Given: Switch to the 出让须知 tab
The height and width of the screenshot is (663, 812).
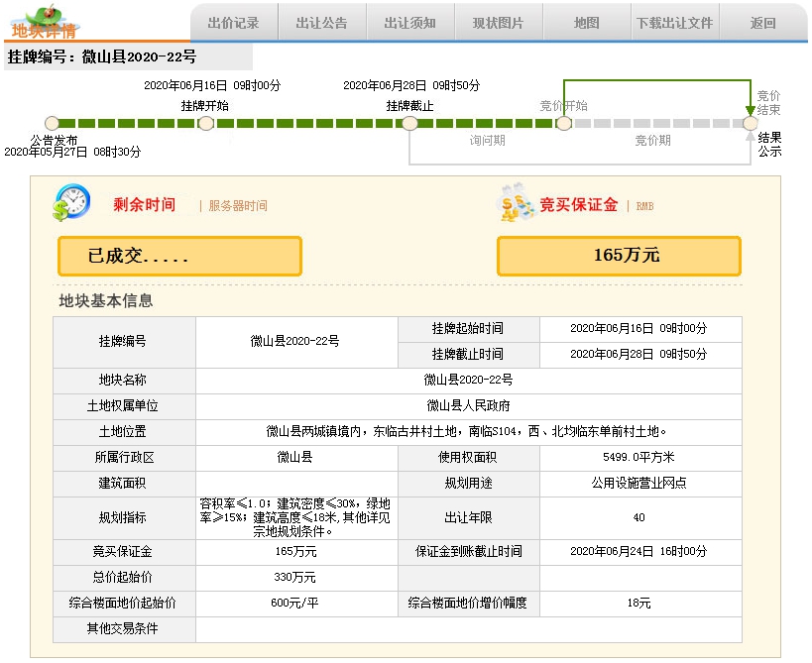Looking at the screenshot, I should pos(410,22).
